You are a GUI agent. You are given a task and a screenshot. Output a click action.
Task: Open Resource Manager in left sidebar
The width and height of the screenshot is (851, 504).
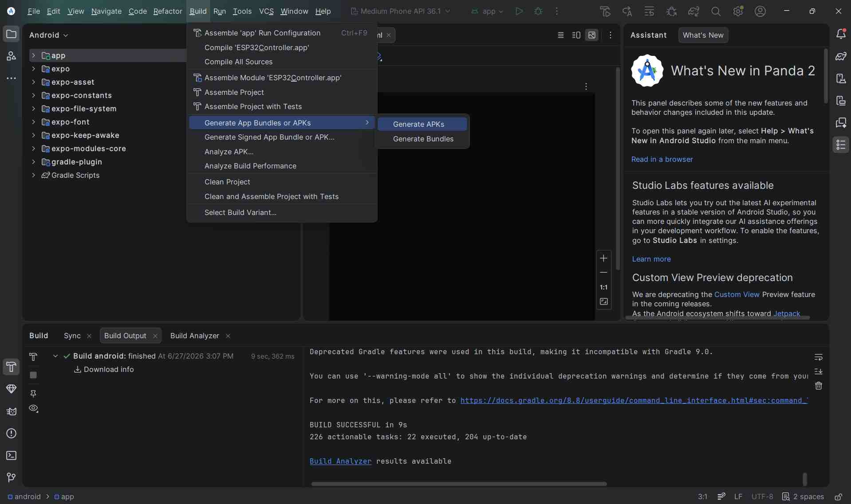[11, 56]
